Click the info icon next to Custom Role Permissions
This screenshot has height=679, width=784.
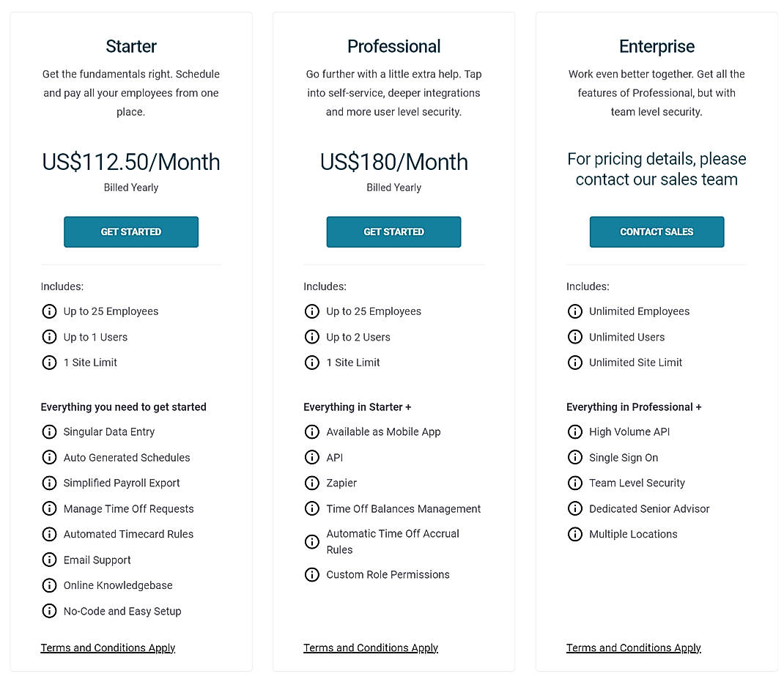pos(312,575)
